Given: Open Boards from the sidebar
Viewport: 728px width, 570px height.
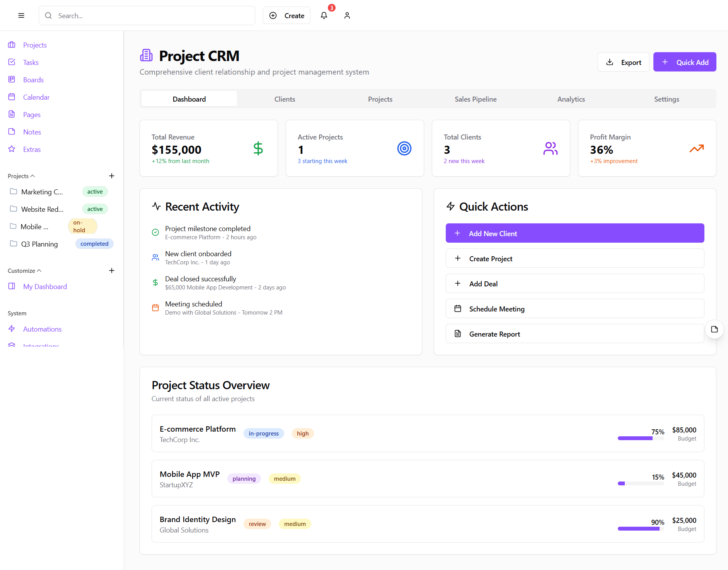Looking at the screenshot, I should (33, 80).
